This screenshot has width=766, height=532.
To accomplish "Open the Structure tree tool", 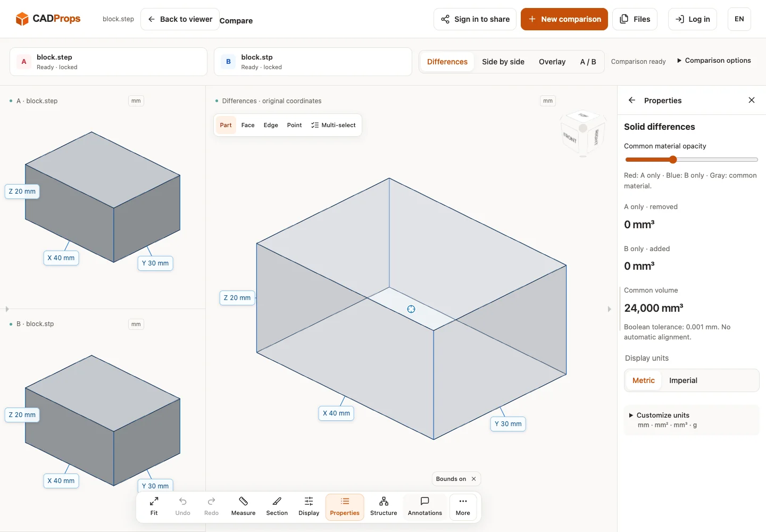I will click(x=384, y=506).
